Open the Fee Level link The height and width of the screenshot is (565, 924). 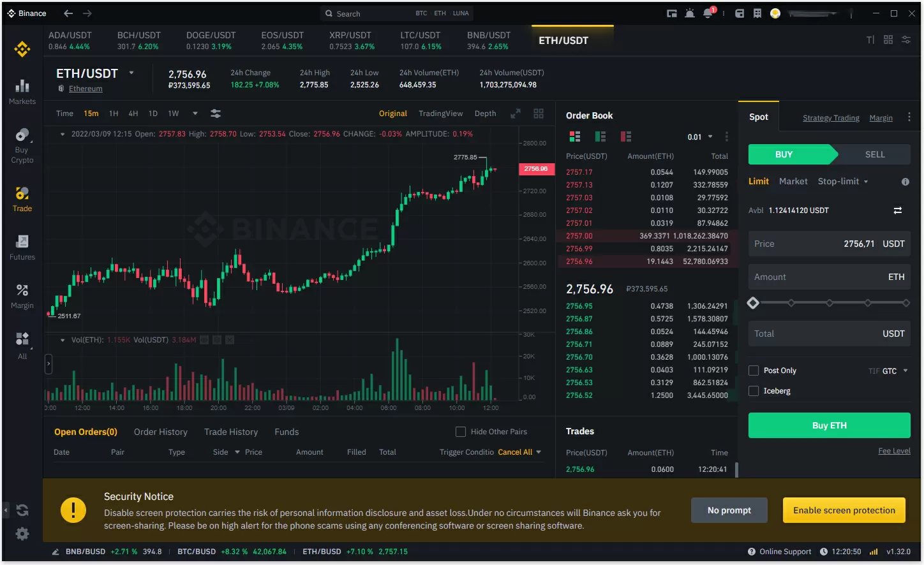tap(894, 451)
